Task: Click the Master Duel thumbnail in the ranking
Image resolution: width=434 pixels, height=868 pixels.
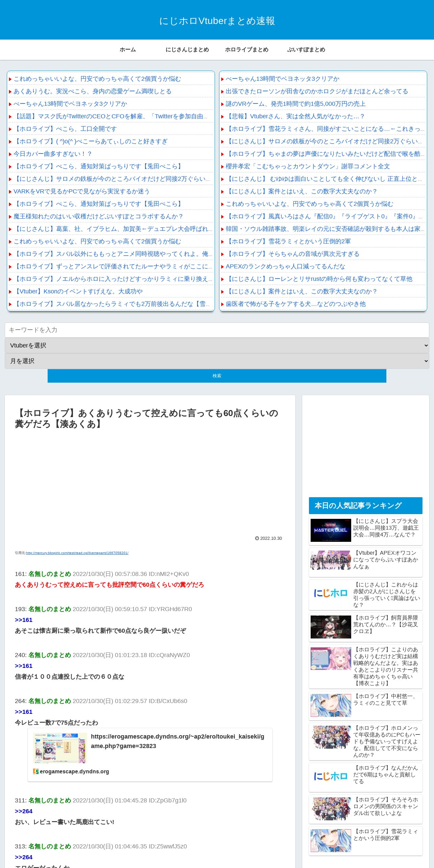Action: (331, 530)
